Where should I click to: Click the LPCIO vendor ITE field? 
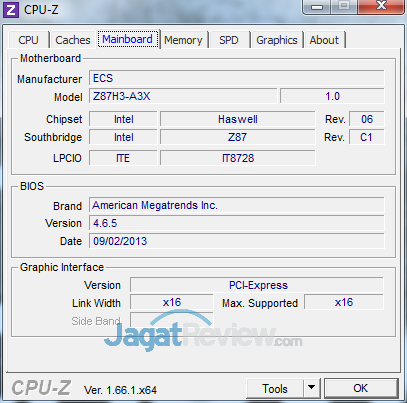(123, 158)
